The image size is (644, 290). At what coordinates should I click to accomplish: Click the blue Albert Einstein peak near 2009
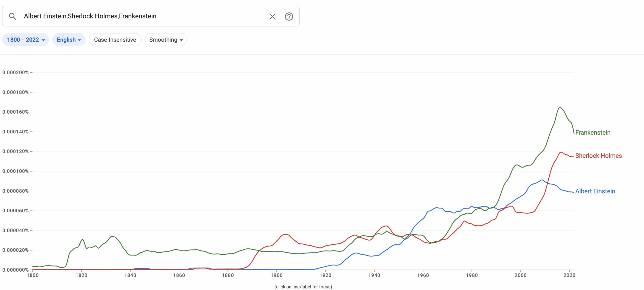542,180
